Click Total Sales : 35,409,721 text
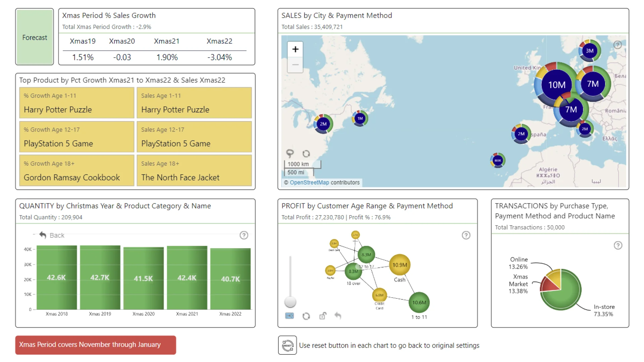The image size is (644, 362). 312,27
